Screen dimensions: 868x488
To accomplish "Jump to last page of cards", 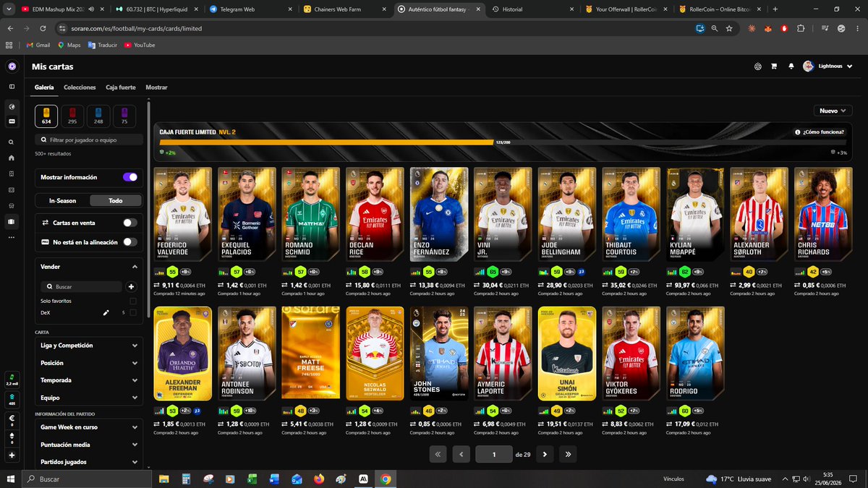I will [569, 455].
